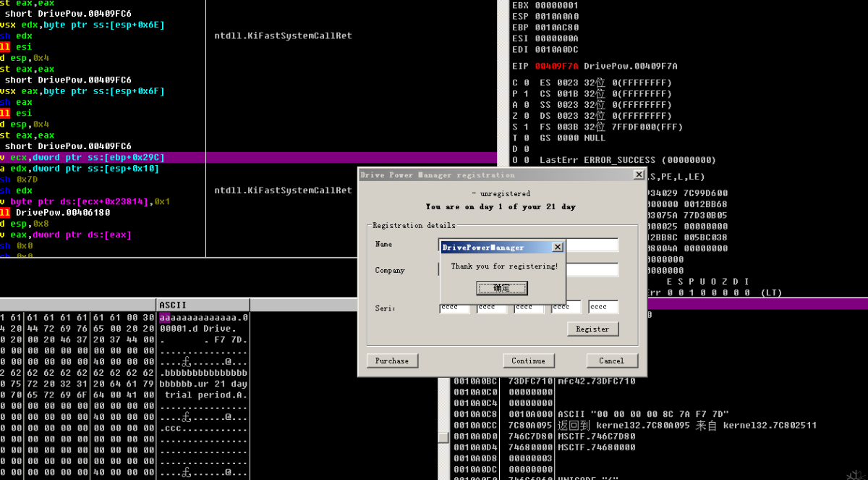Click the Continue button
Screen dimensions: 868x480
(x=528, y=361)
